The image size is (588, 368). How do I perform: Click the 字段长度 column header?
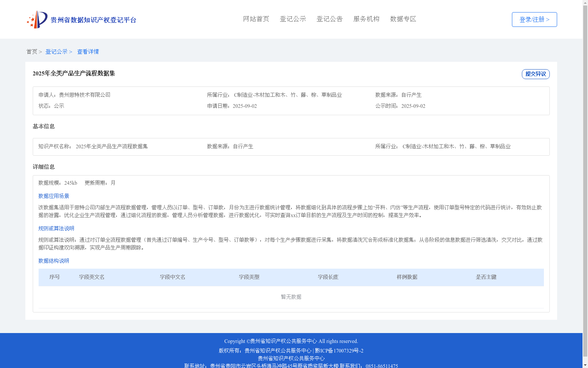pos(328,277)
